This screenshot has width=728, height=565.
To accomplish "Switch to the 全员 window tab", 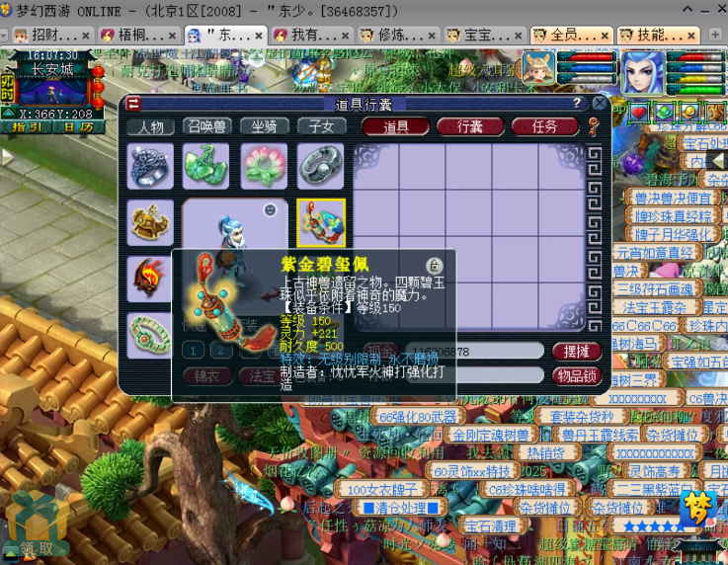I will tap(571, 35).
